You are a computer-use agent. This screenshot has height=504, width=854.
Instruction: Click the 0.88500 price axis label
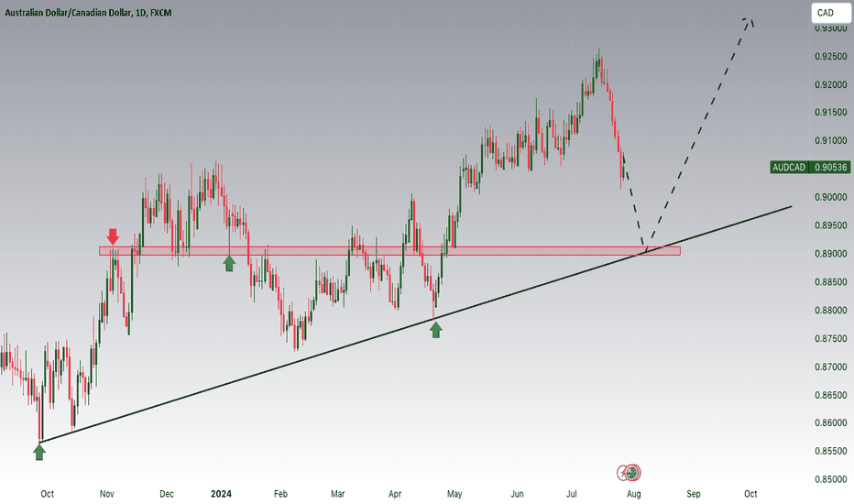click(830, 282)
